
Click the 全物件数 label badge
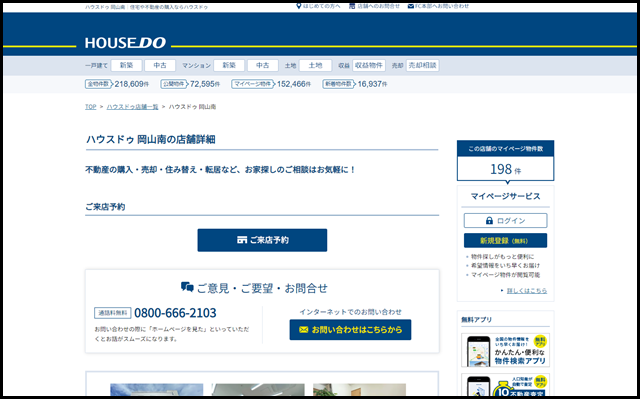point(98,84)
